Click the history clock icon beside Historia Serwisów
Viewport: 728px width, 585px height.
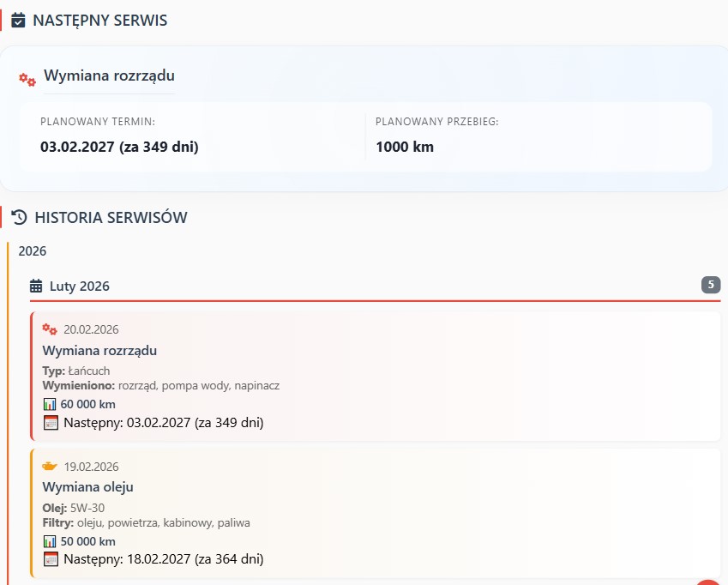coord(20,218)
